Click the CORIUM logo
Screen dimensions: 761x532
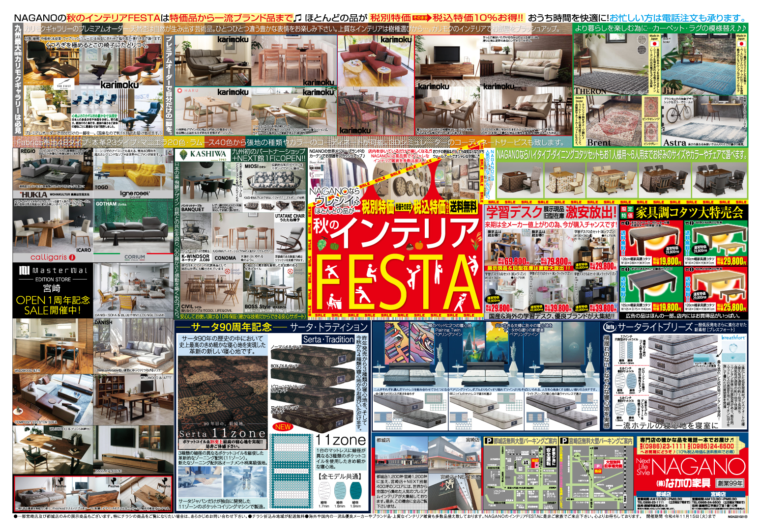(134, 257)
